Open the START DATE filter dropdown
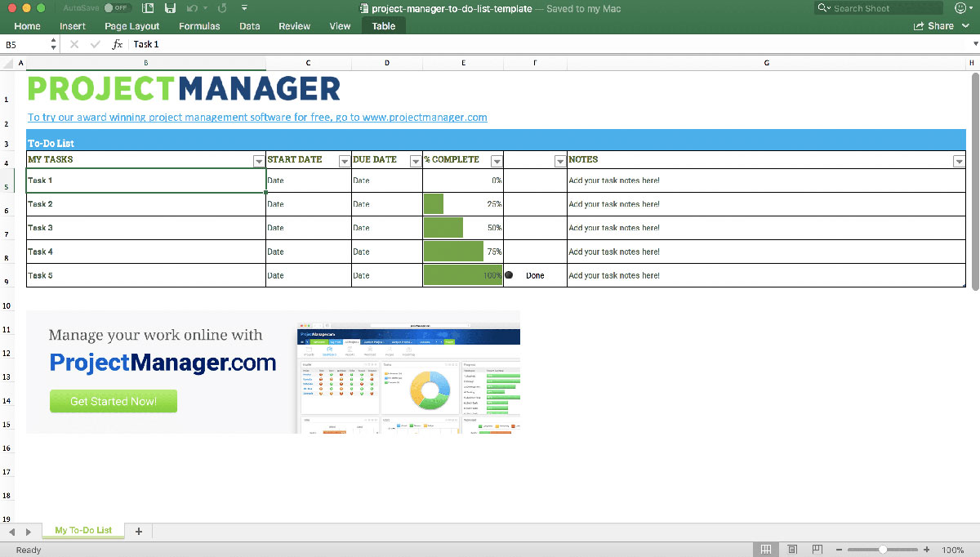 click(345, 162)
